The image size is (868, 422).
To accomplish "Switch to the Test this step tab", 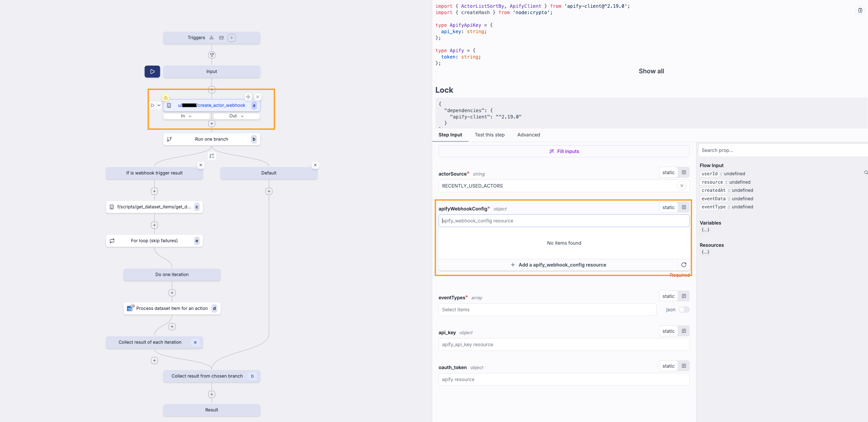I will pos(490,135).
